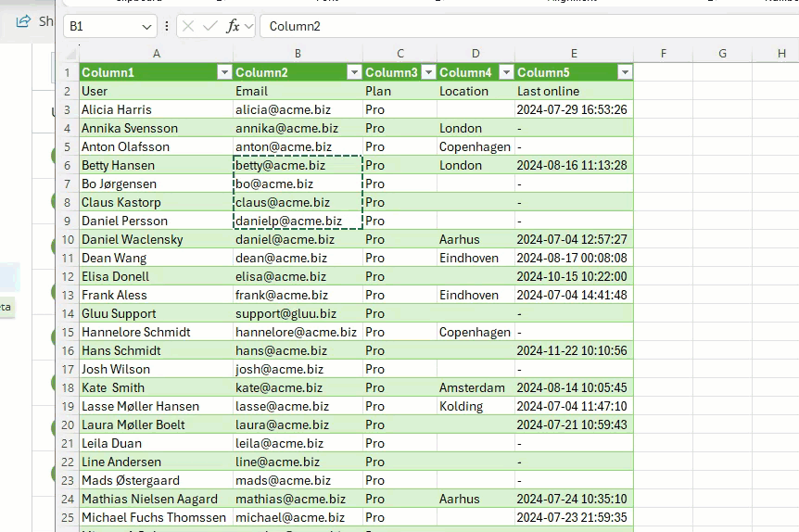
Task: Select row header 14
Action: click(67, 313)
